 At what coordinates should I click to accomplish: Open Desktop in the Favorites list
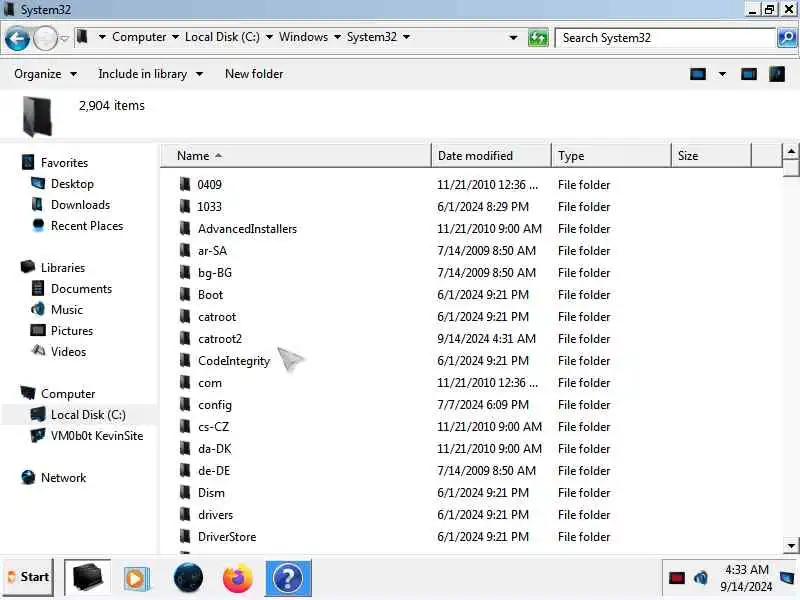[x=72, y=184]
